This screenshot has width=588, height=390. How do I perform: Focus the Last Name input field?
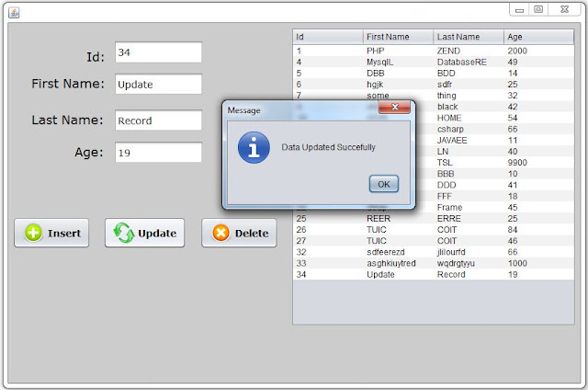point(158,120)
